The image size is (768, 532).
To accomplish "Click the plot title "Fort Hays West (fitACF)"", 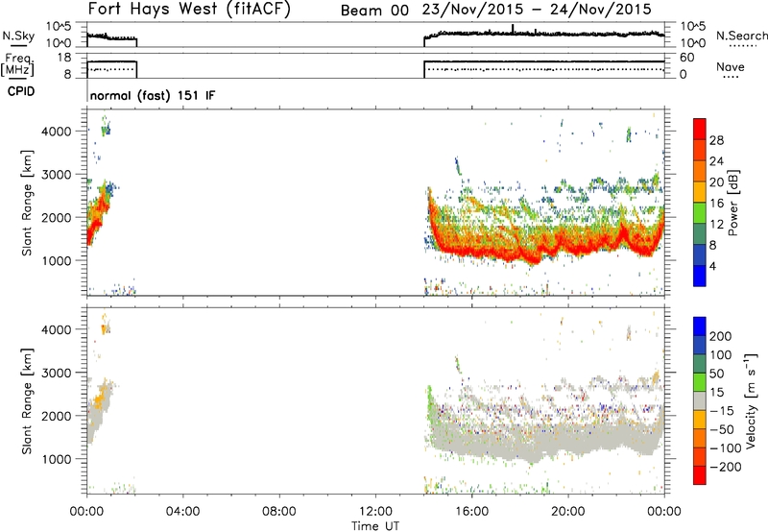I will click(189, 10).
